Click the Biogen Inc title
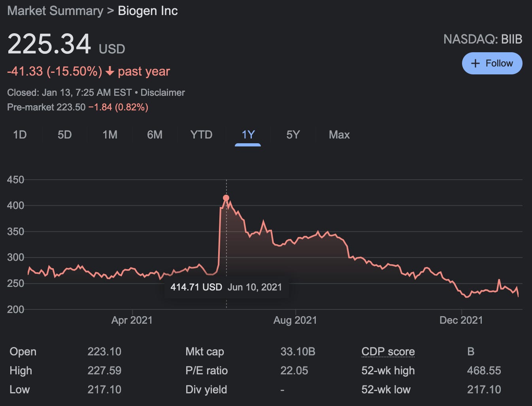 click(148, 11)
